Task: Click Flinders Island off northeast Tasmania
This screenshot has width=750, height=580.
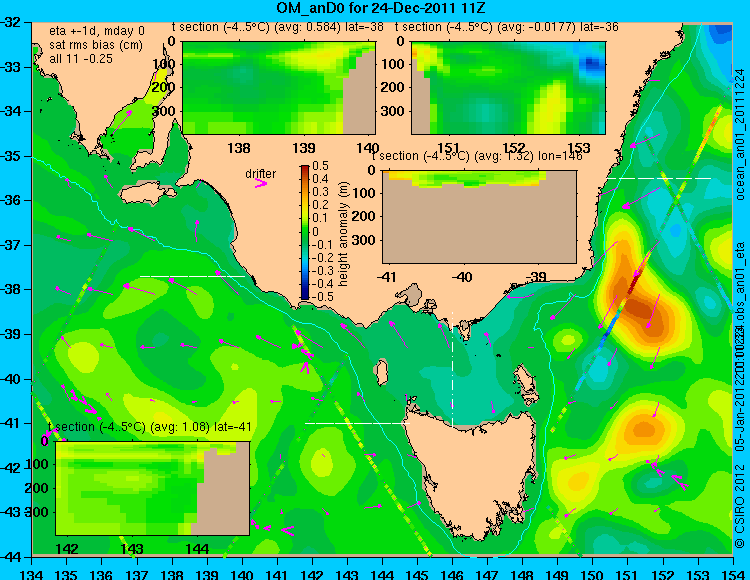Action: point(525,377)
